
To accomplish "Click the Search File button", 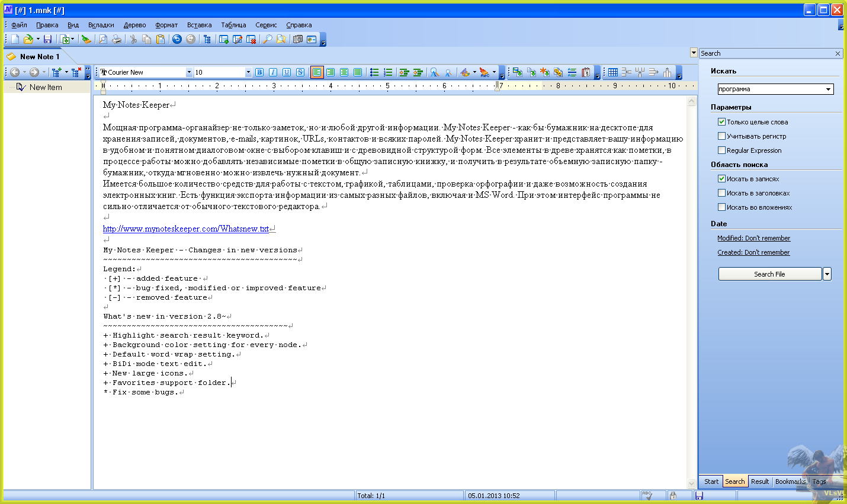I will (x=769, y=274).
